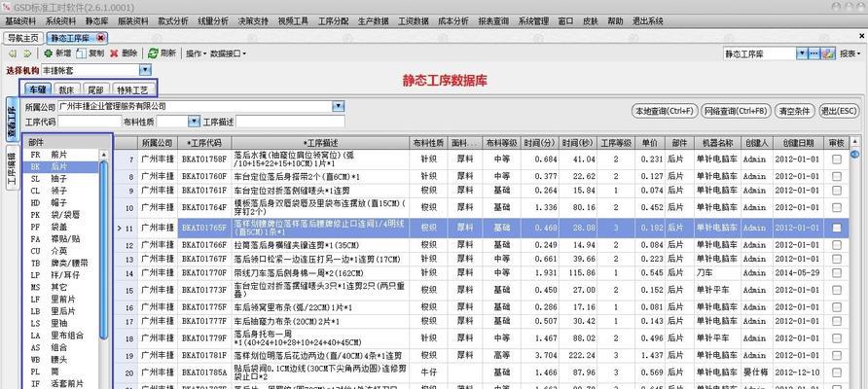
Task: Click the black X closing the document panel
Action: pos(861,37)
